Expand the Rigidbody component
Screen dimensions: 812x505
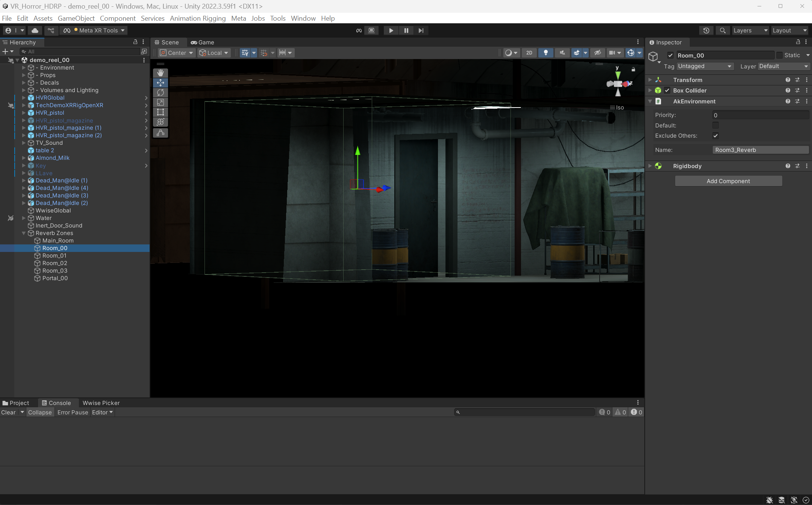(650, 166)
